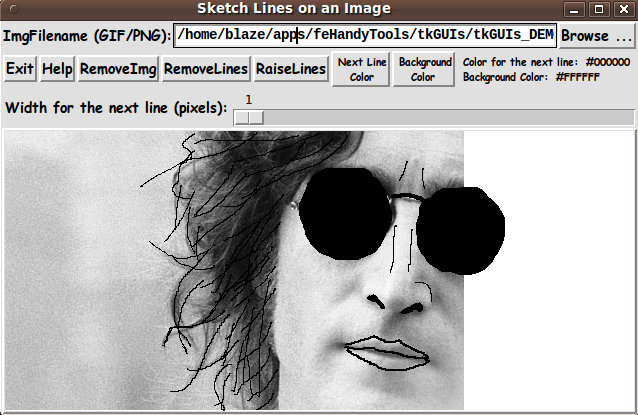Screen dimensions: 638x415
Task: Click the sketched lips on the canvas
Action: coord(387,353)
